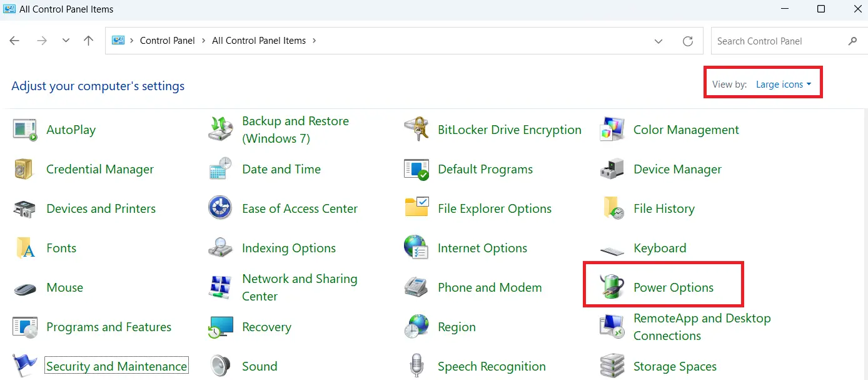Refresh the Control Panel view

click(x=688, y=41)
